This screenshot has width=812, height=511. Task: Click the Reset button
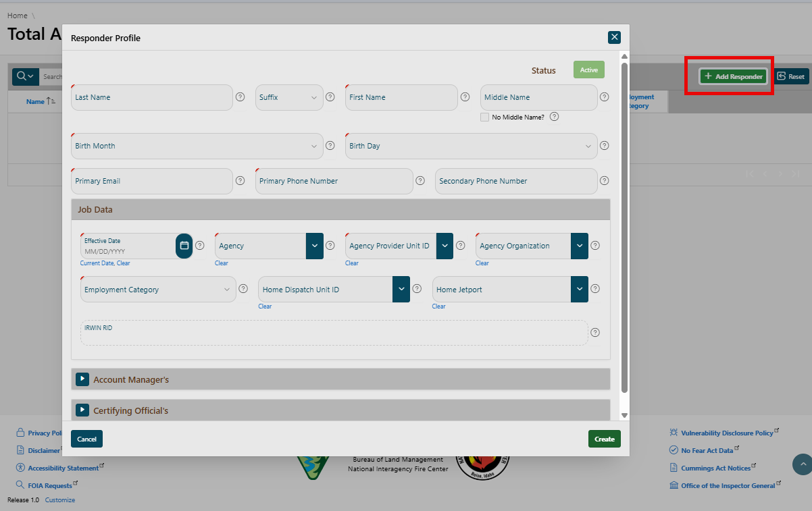[790, 76]
